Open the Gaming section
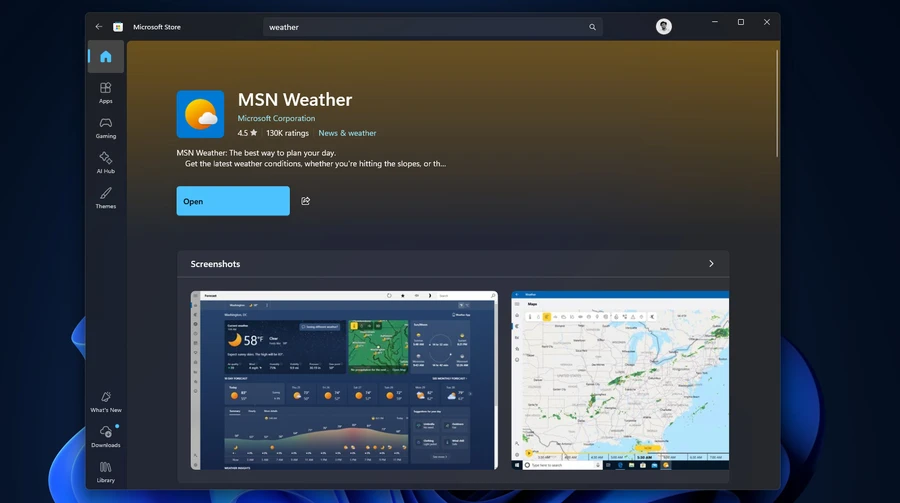Image resolution: width=900 pixels, height=503 pixels. pos(106,127)
